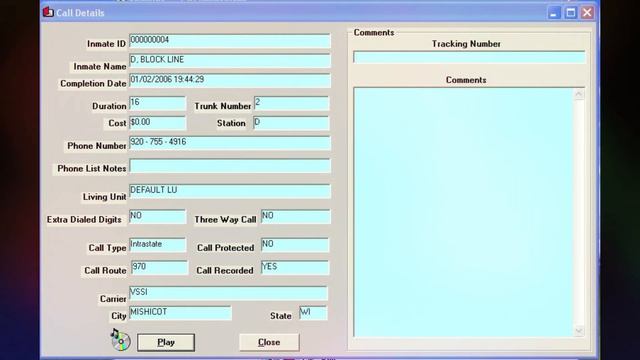
Task: Click the Cost field showing $0.00
Action: pyautogui.click(x=158, y=123)
